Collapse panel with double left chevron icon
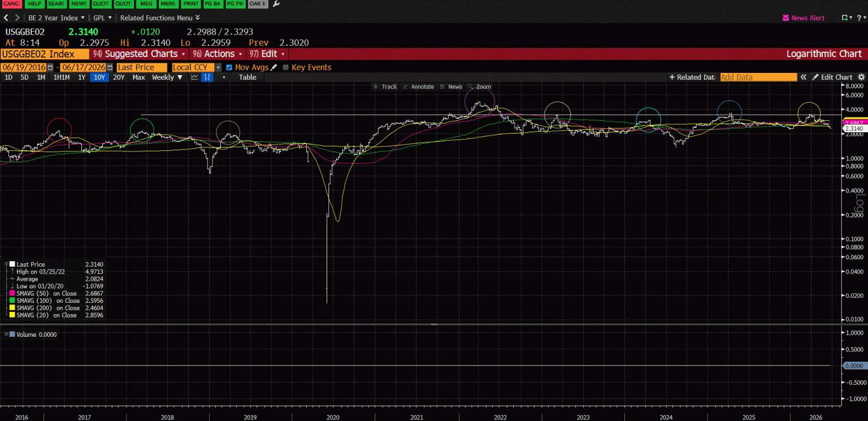868x421 pixels. pos(803,77)
